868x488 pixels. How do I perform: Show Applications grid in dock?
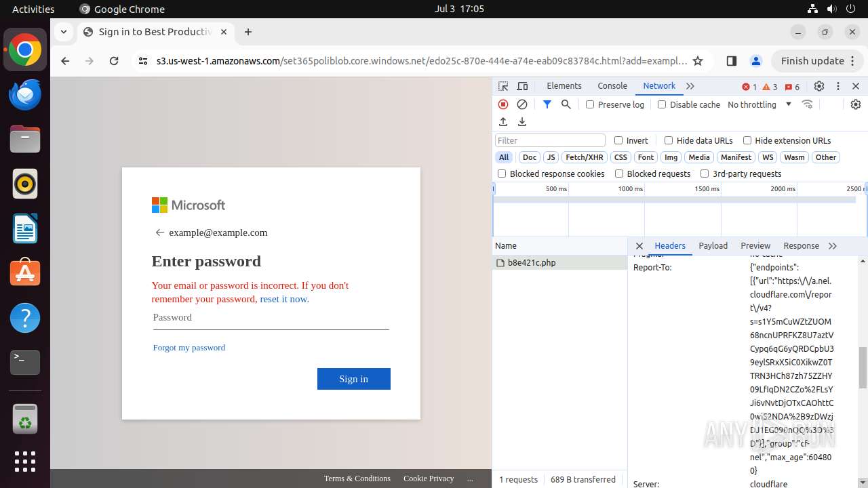pyautogui.click(x=25, y=462)
